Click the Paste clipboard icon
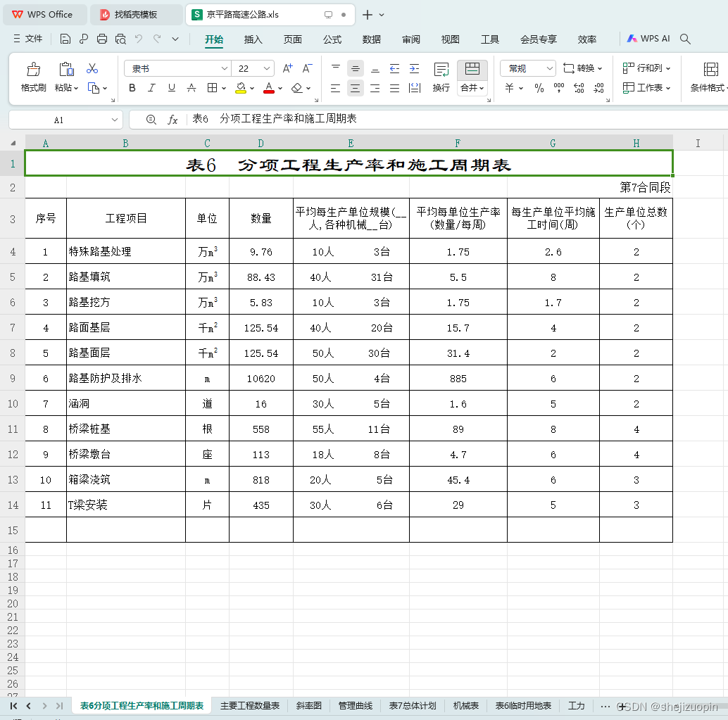The image size is (728, 720). 66,69
